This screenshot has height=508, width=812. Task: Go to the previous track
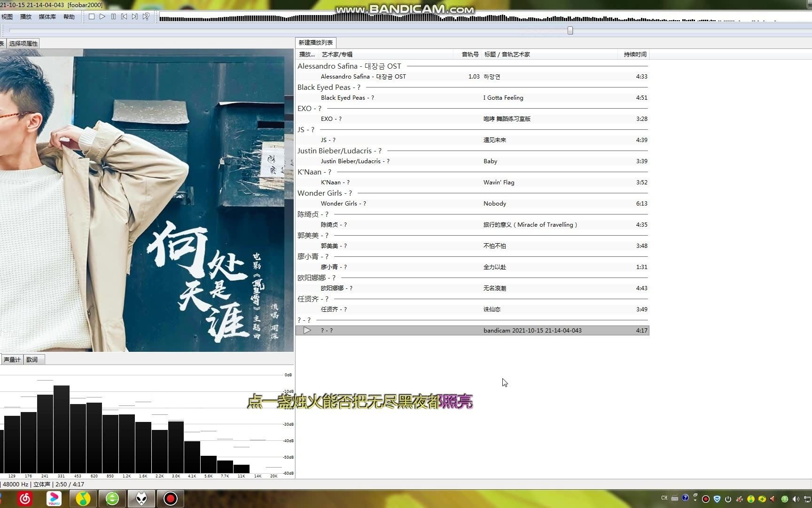124,16
